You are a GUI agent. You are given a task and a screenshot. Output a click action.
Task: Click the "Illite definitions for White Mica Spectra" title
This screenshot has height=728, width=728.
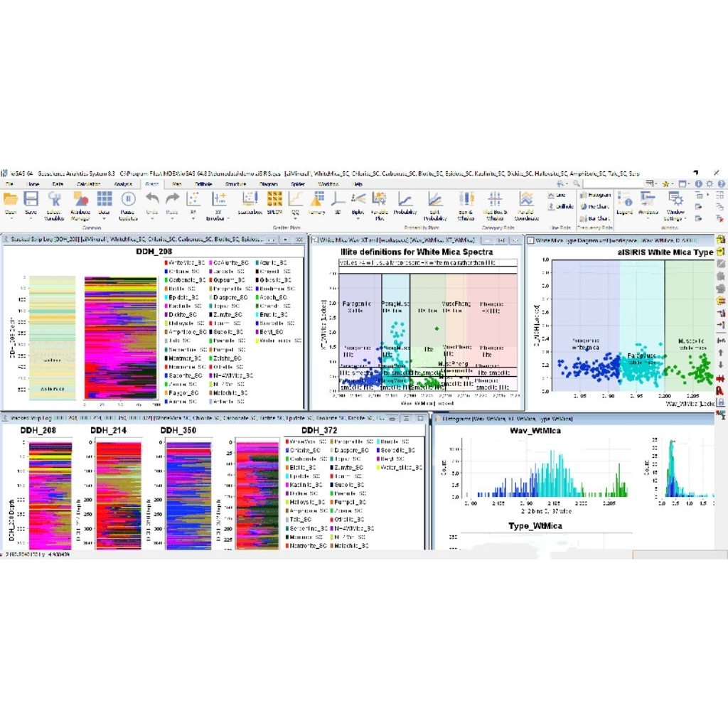(x=417, y=252)
